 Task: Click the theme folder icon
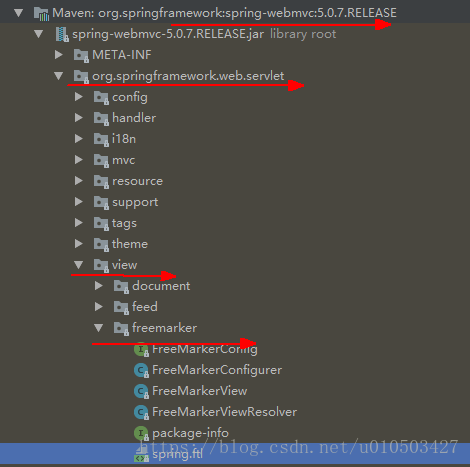click(x=101, y=244)
